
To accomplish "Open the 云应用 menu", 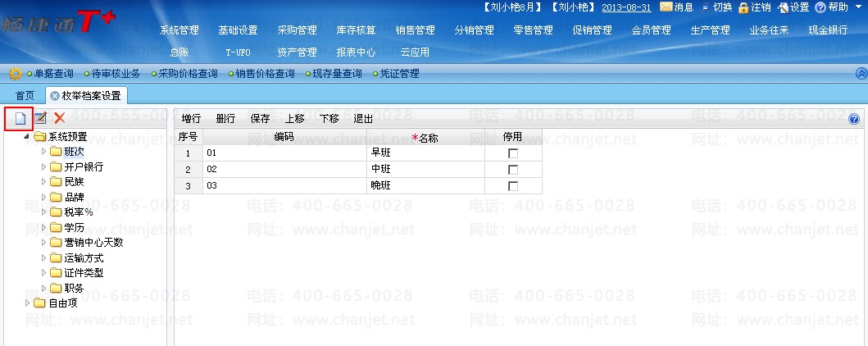I will 415,52.
